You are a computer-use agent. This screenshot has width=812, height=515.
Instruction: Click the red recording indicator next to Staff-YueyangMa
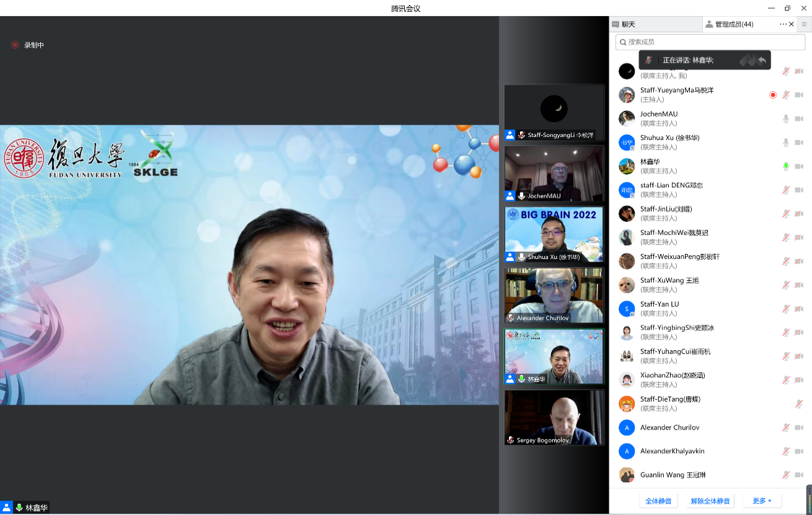[773, 95]
